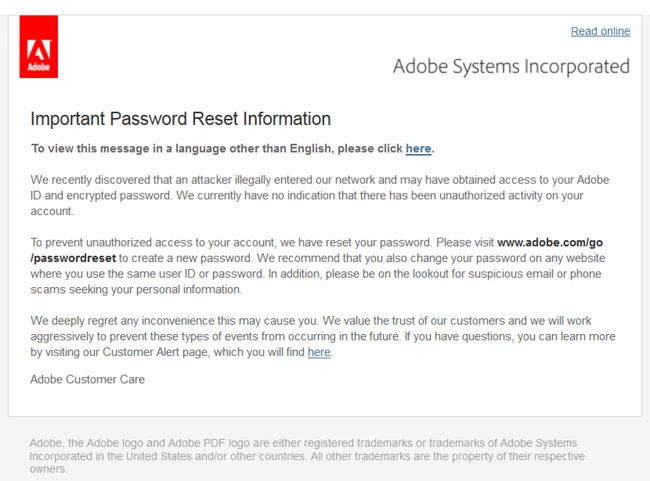Click the red Adobe logo

click(39, 46)
